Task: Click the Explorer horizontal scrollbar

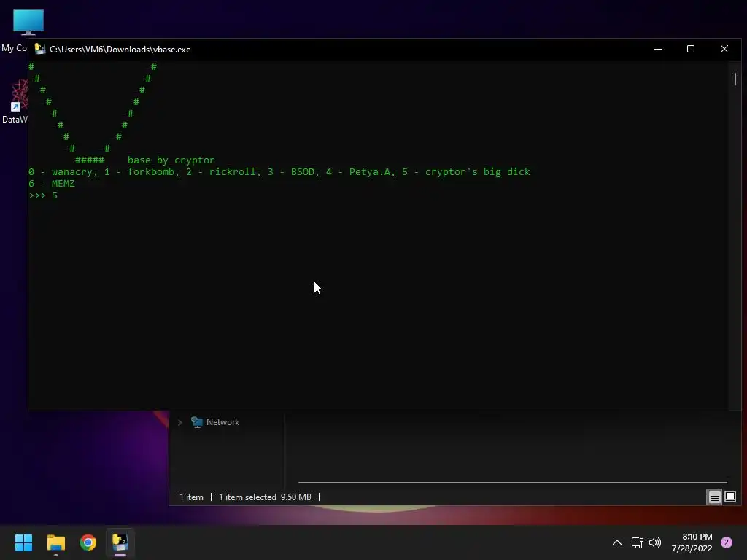Action: pyautogui.click(x=513, y=483)
